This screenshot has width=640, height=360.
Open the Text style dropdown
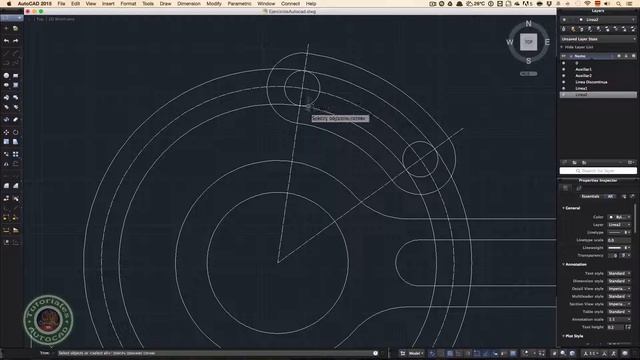pos(619,273)
